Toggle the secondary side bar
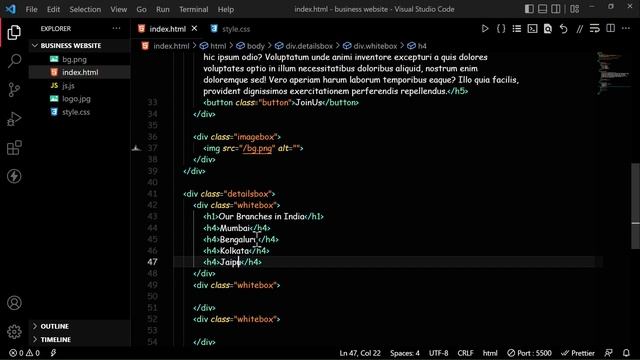The image size is (640, 360). [x=556, y=9]
